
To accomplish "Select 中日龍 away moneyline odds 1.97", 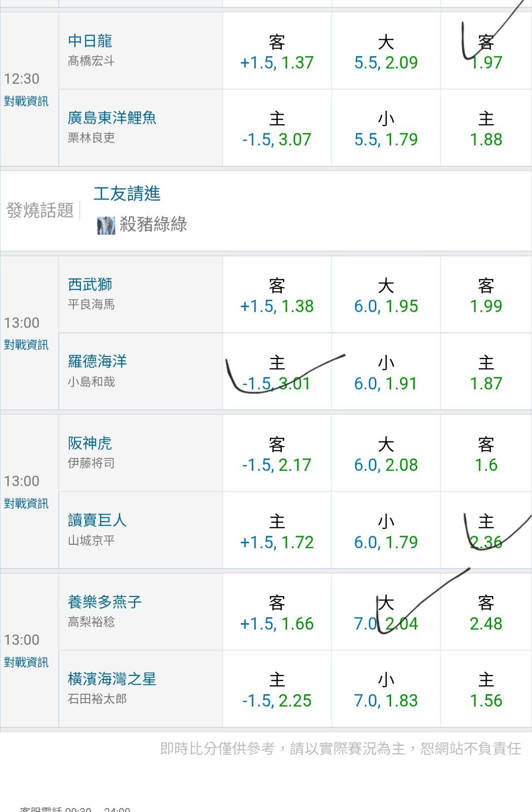I will point(486,52).
